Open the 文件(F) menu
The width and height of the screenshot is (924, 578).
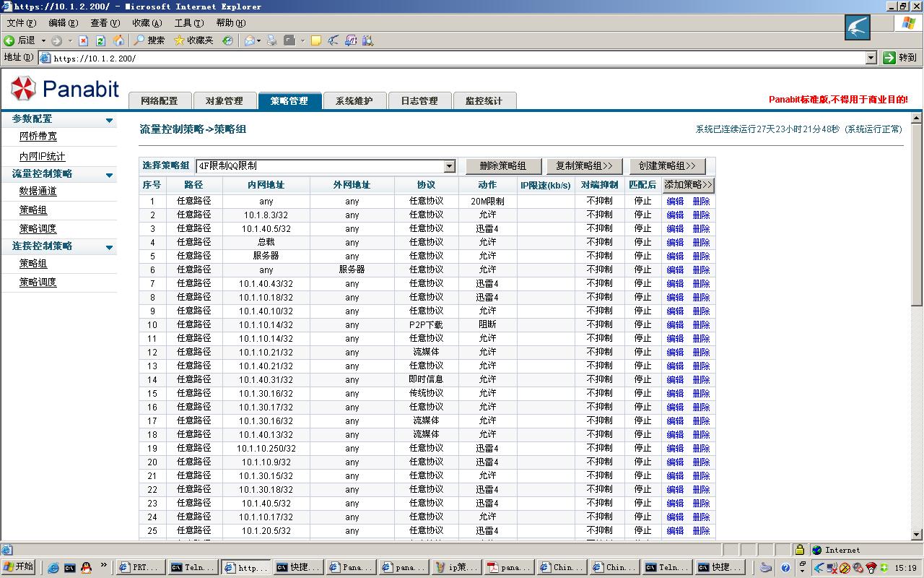click(22, 23)
